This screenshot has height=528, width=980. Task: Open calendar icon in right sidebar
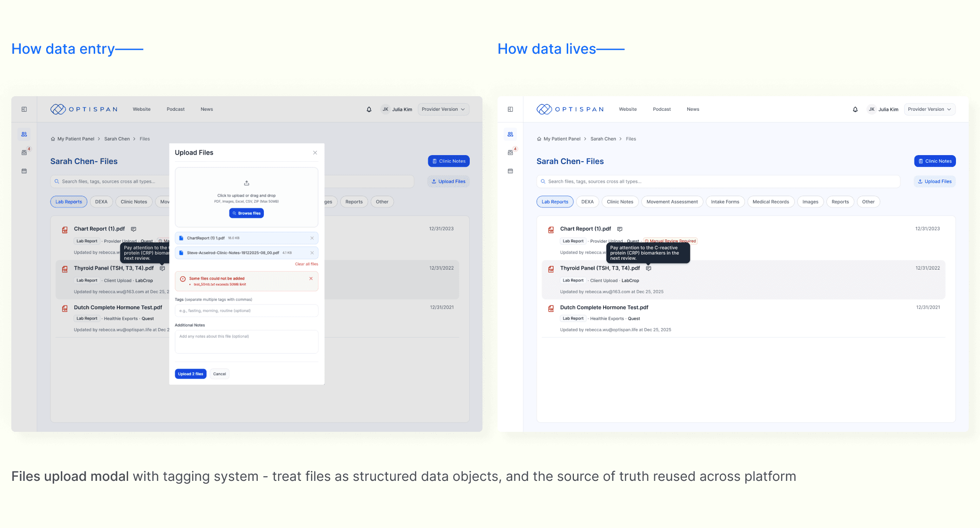(510, 171)
